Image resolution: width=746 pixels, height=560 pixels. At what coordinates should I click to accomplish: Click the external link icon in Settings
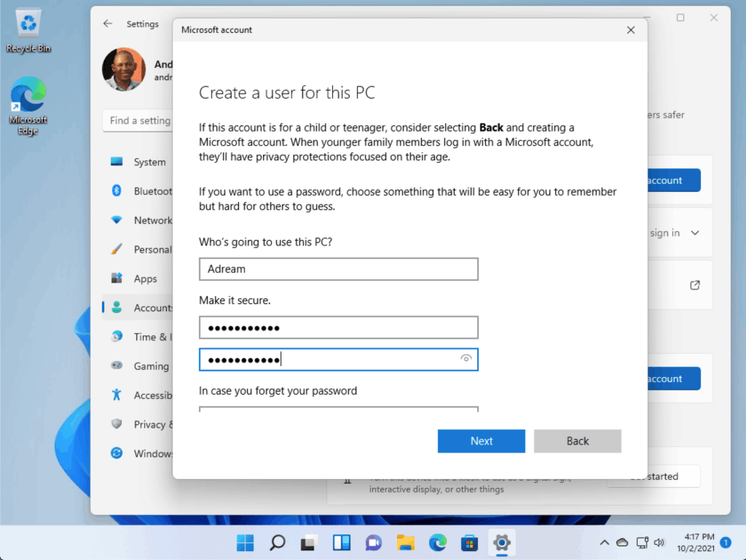point(695,286)
